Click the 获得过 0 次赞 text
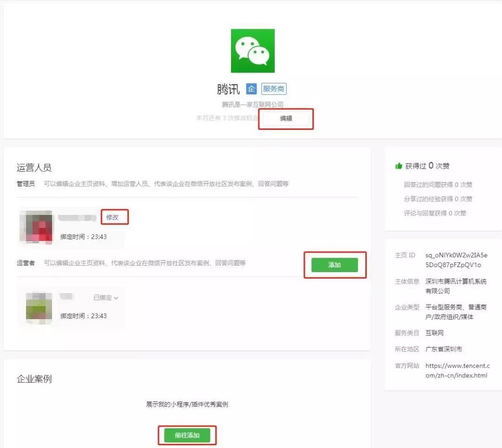Viewport: 502px width, 448px height. 427,166
